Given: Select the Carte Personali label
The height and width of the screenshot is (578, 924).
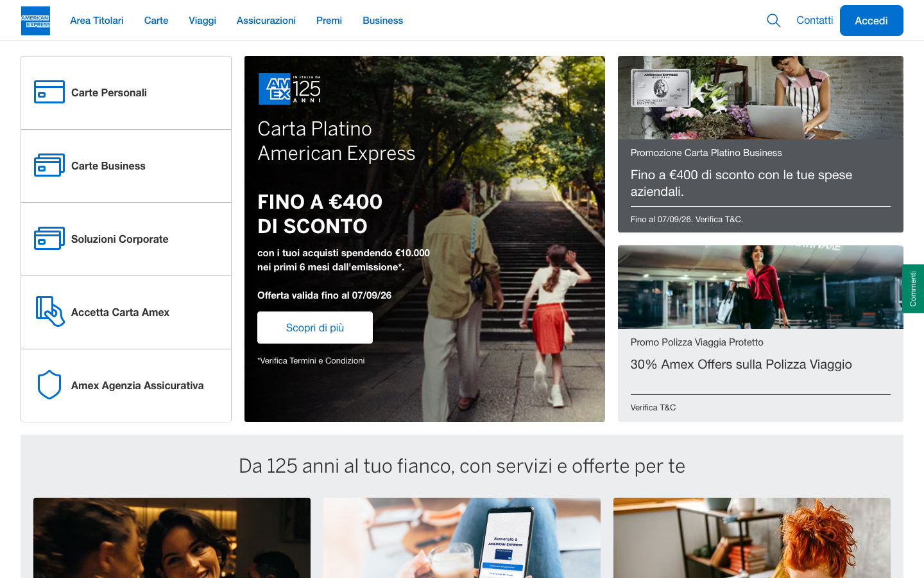Looking at the screenshot, I should click(109, 92).
